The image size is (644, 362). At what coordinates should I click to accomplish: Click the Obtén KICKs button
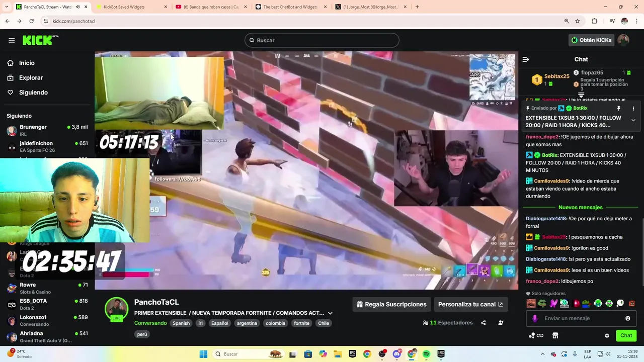point(592,40)
